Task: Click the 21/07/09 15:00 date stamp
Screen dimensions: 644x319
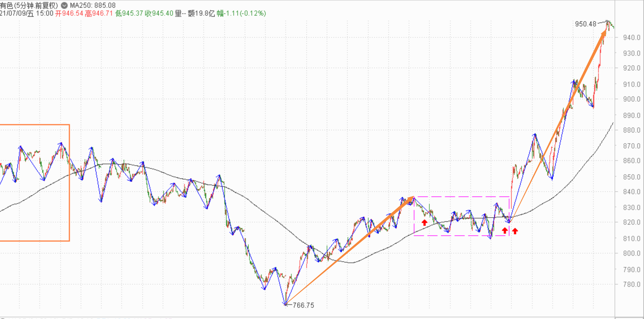Action: tap(26, 14)
